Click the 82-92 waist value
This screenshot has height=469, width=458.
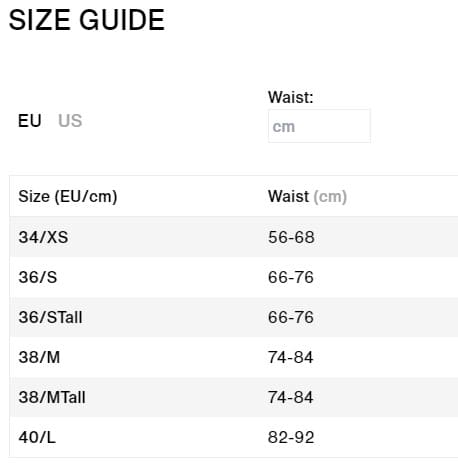pyautogui.click(x=291, y=437)
